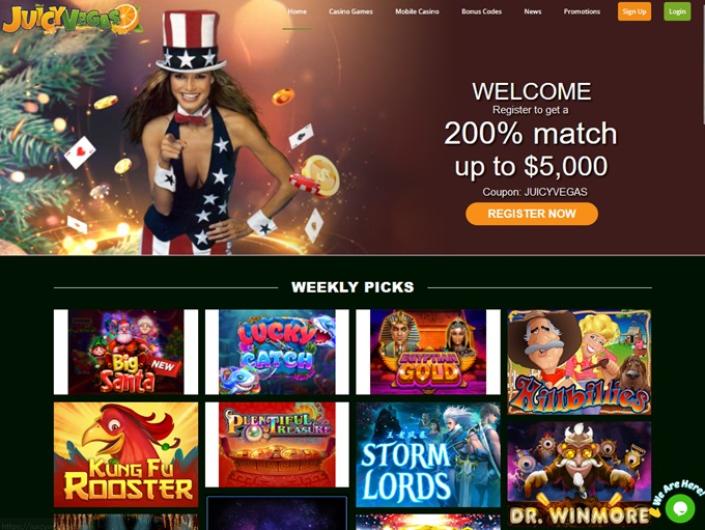Select Bonus Codes in navigation
The image size is (705, 530).
tap(481, 12)
